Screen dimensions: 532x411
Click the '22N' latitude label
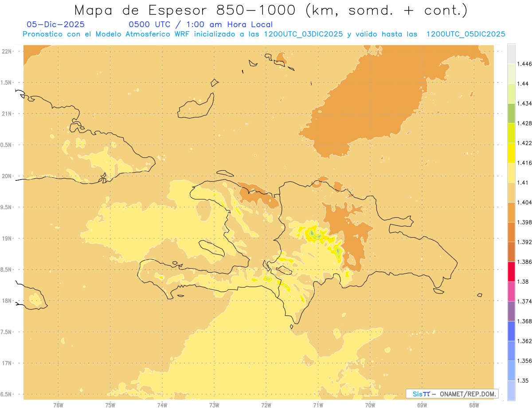[7, 51]
